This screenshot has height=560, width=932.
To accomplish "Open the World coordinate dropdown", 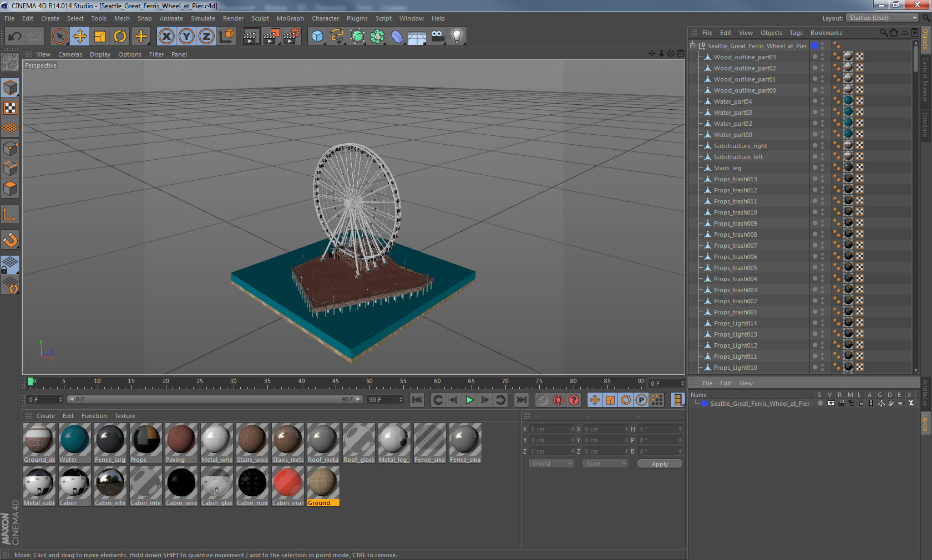I will pos(551,464).
